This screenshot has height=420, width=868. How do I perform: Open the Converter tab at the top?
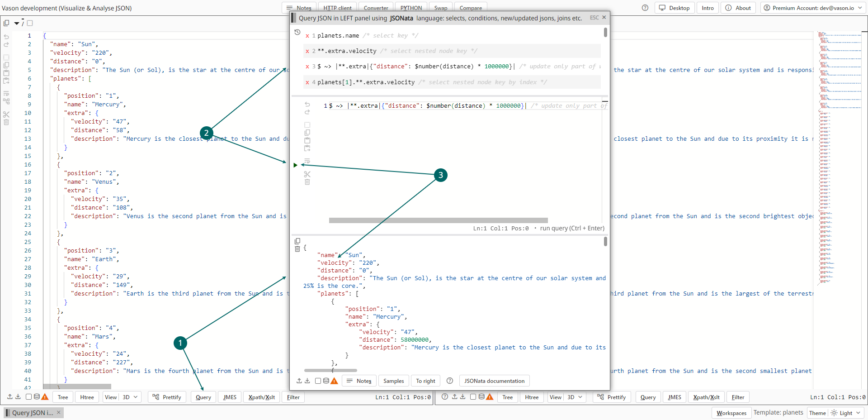point(376,8)
